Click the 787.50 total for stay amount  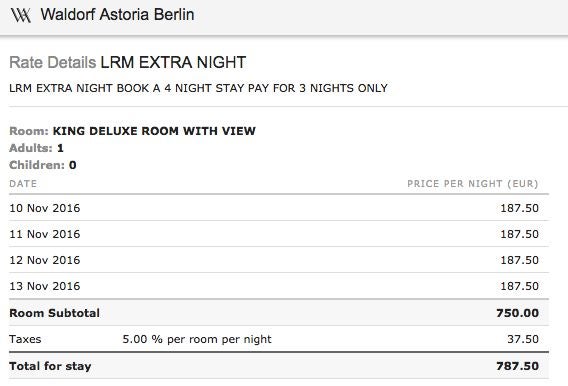[x=518, y=366]
